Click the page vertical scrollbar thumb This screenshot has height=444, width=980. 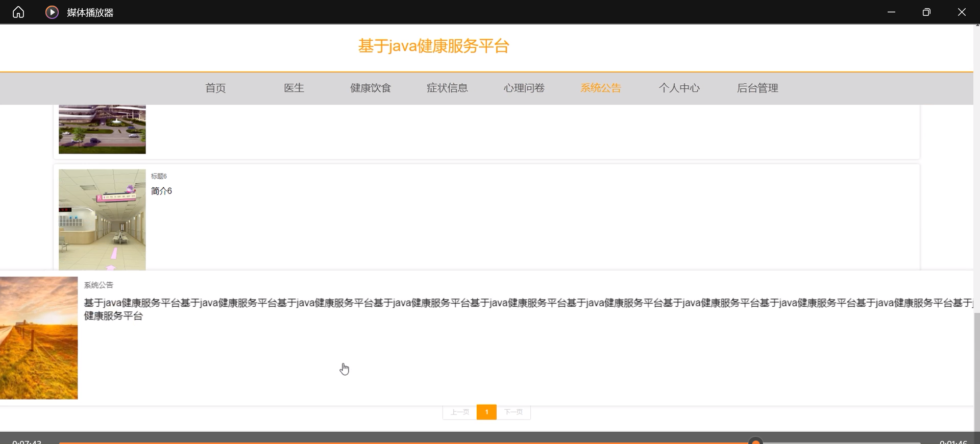[977, 372]
